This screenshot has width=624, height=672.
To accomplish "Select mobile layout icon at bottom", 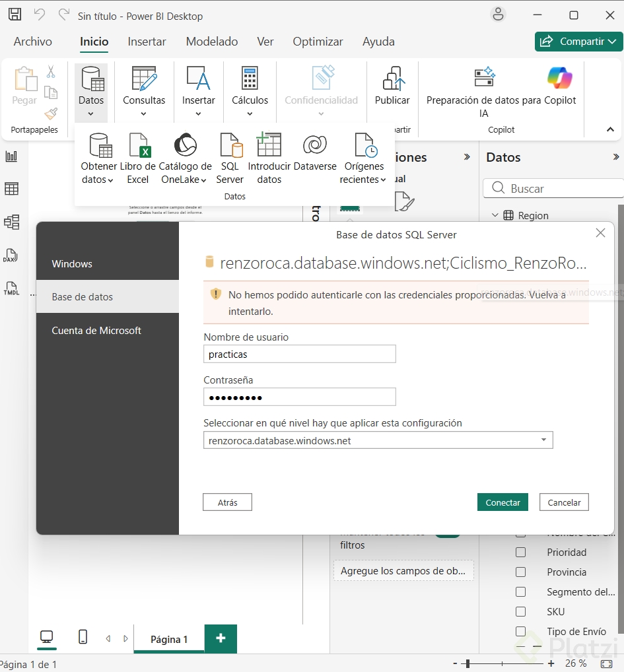I will click(83, 637).
